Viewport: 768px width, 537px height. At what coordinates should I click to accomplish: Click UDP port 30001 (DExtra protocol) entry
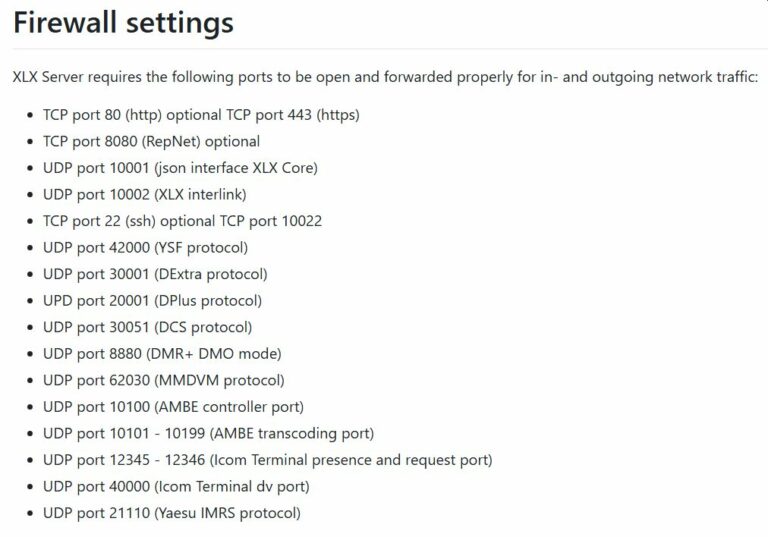tap(155, 274)
